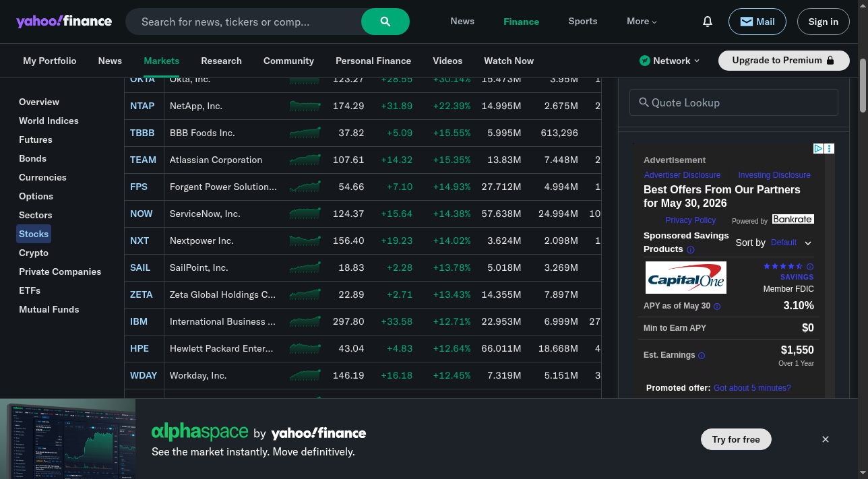The width and height of the screenshot is (868, 479).
Task: Click the Quote Lookup field
Action: [734, 102]
